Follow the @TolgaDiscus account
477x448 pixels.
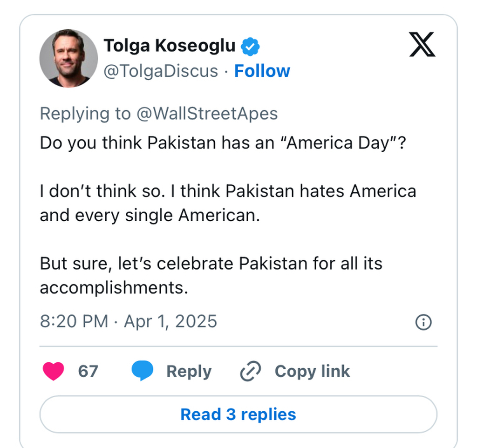click(262, 71)
